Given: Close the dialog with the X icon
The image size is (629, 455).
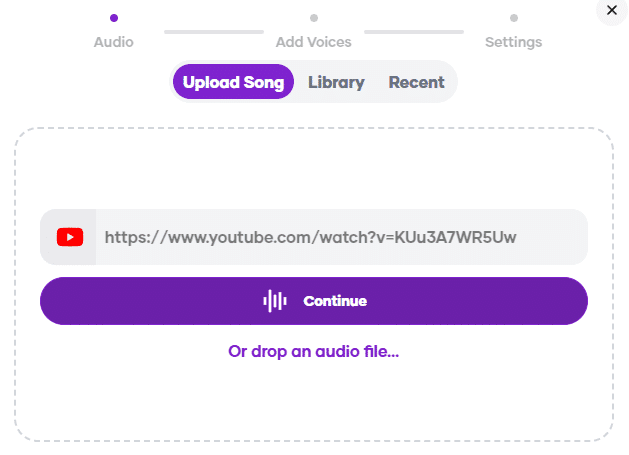Looking at the screenshot, I should [612, 10].
